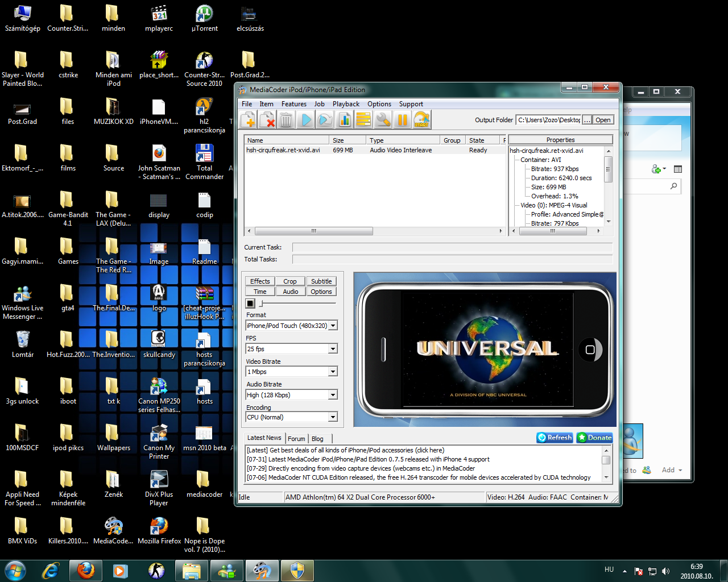Click the Remove File icon with red X

[x=267, y=119]
